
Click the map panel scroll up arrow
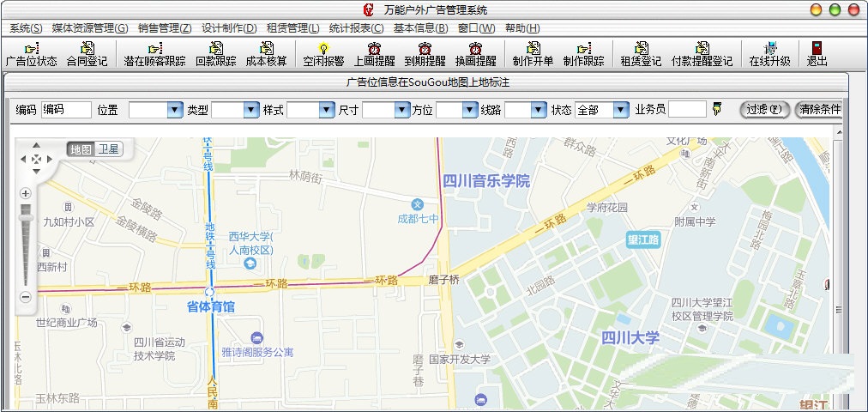coord(838,132)
